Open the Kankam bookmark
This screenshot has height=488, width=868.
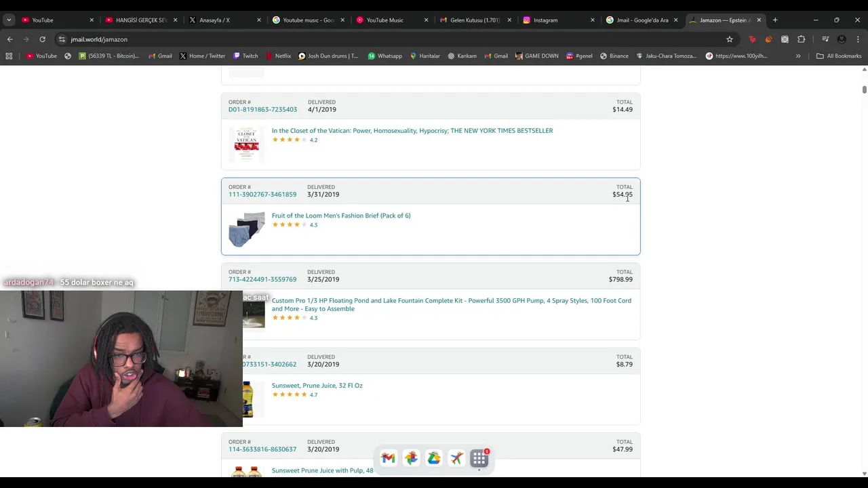[x=461, y=56]
